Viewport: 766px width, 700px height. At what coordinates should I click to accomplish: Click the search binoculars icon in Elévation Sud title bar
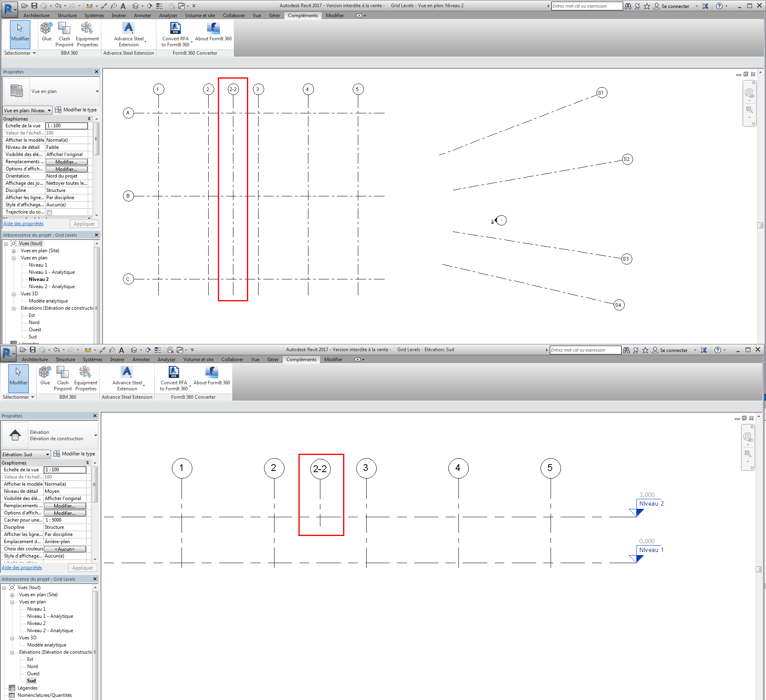pos(626,350)
